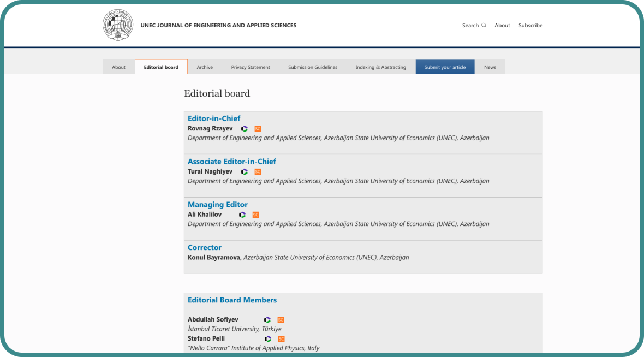This screenshot has width=644, height=357.
Task: Open the Privacy Statement tab
Action: pos(251,67)
